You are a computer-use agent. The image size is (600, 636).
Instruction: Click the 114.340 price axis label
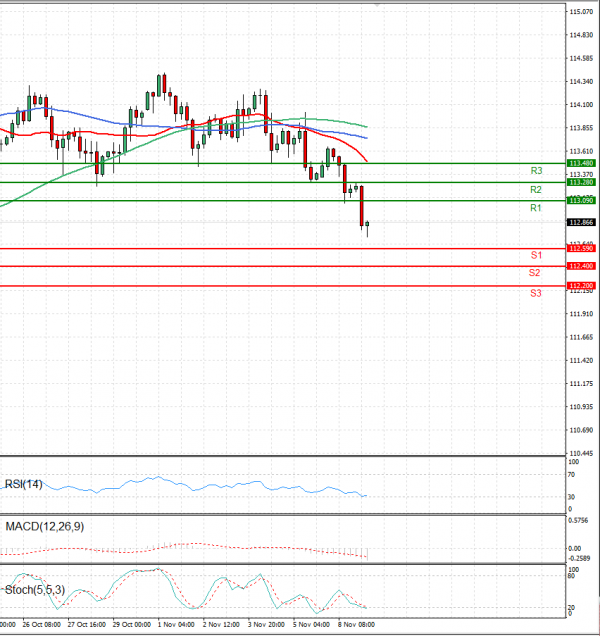[581, 82]
